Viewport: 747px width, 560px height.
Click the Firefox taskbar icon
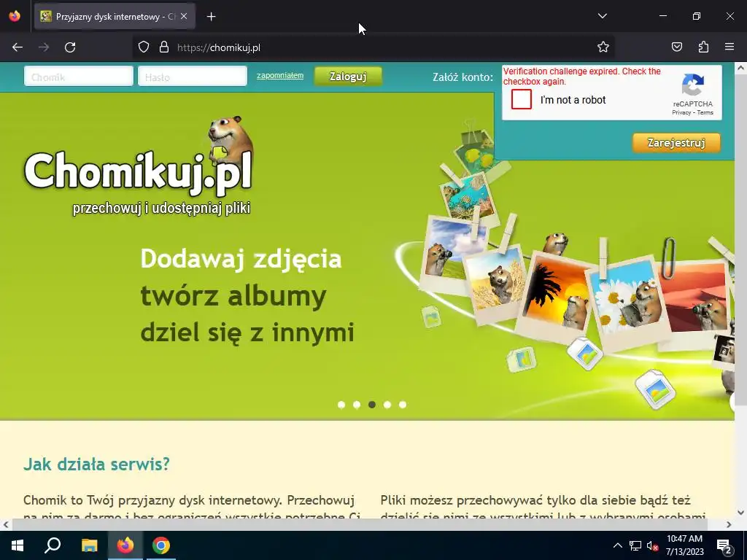pos(125,545)
